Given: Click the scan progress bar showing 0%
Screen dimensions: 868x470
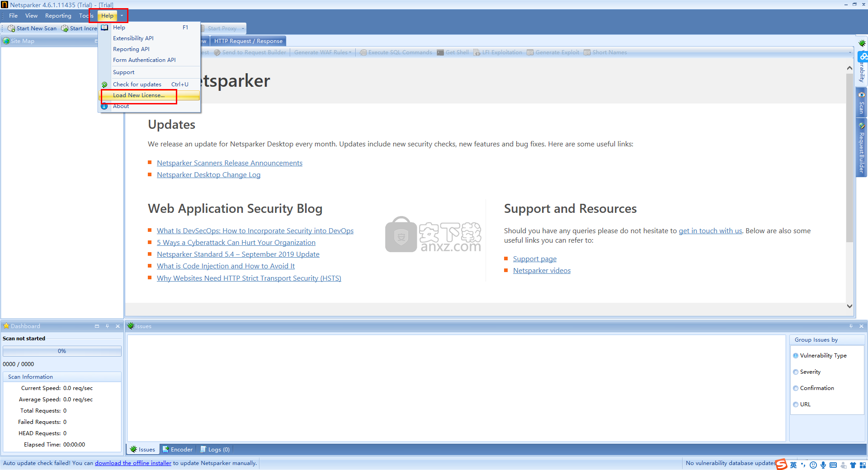Looking at the screenshot, I should (62, 351).
